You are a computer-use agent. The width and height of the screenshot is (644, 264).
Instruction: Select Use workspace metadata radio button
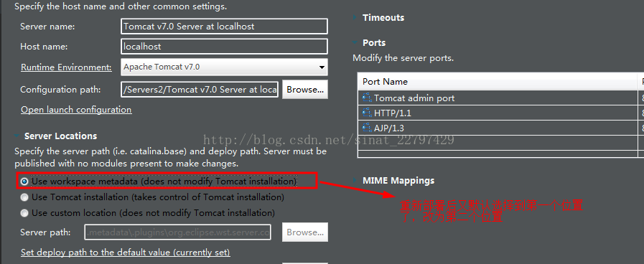(24, 181)
